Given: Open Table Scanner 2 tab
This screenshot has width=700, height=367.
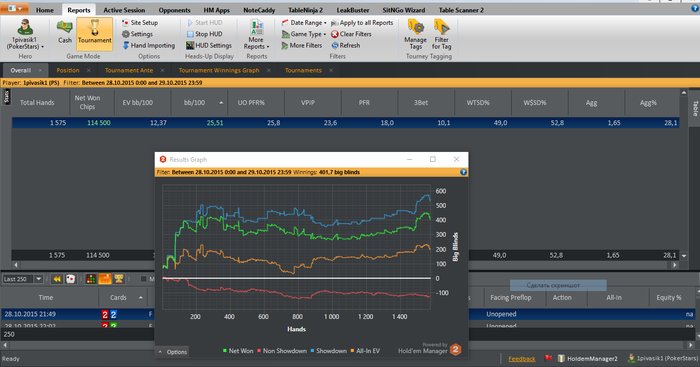Looking at the screenshot, I should [x=461, y=10].
